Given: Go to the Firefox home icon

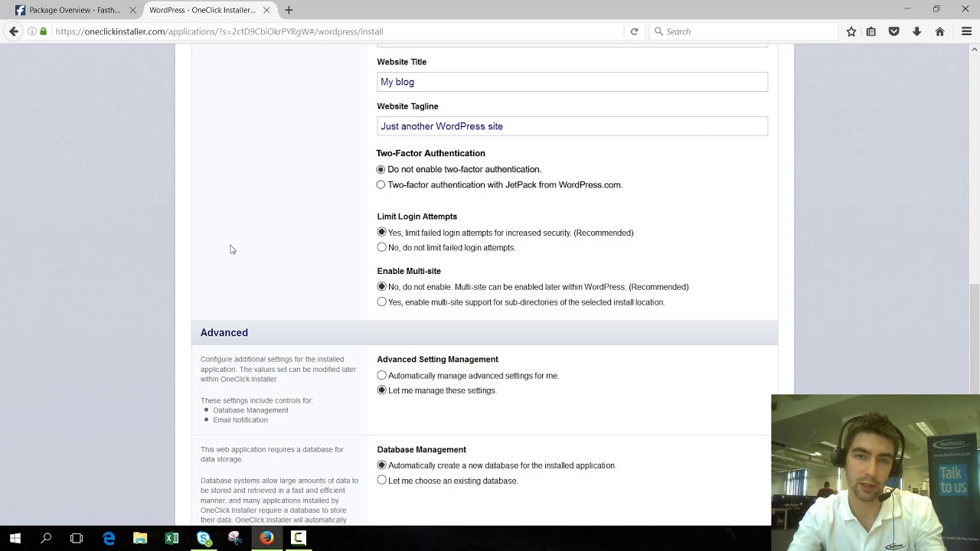Looking at the screenshot, I should coord(940,31).
